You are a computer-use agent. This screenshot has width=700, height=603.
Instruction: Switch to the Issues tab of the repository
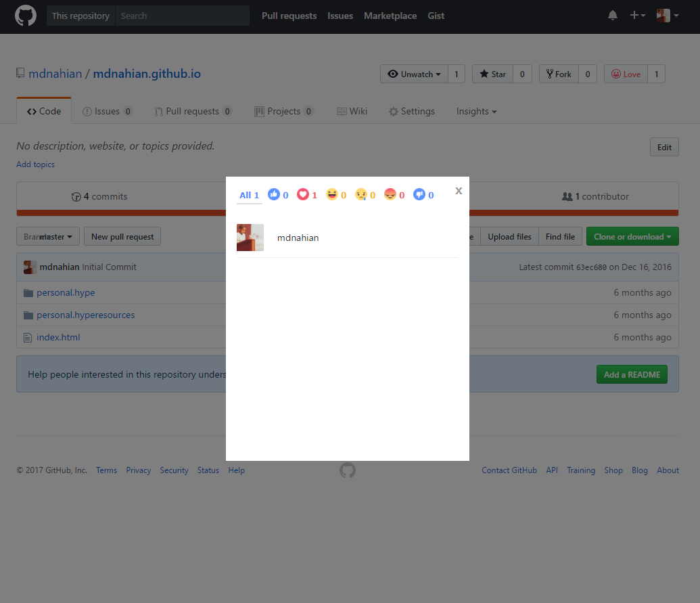(x=107, y=111)
